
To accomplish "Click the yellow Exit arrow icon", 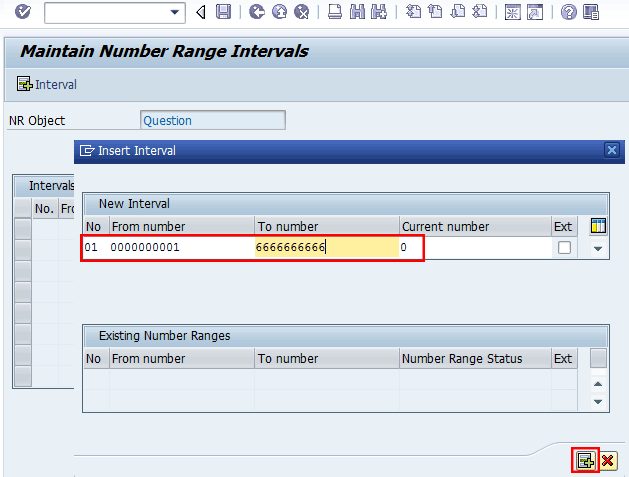I will [x=279, y=12].
